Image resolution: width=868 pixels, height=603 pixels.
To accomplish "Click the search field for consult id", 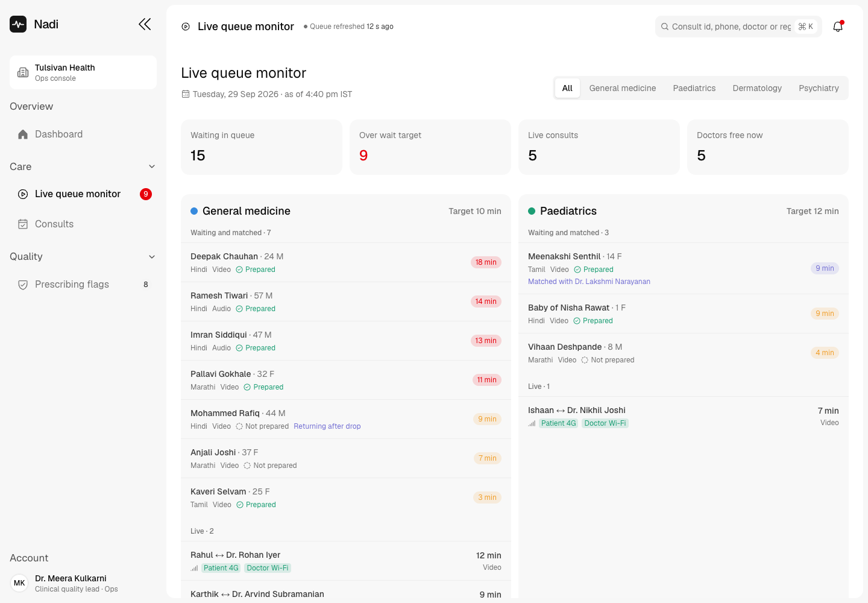I will (738, 27).
